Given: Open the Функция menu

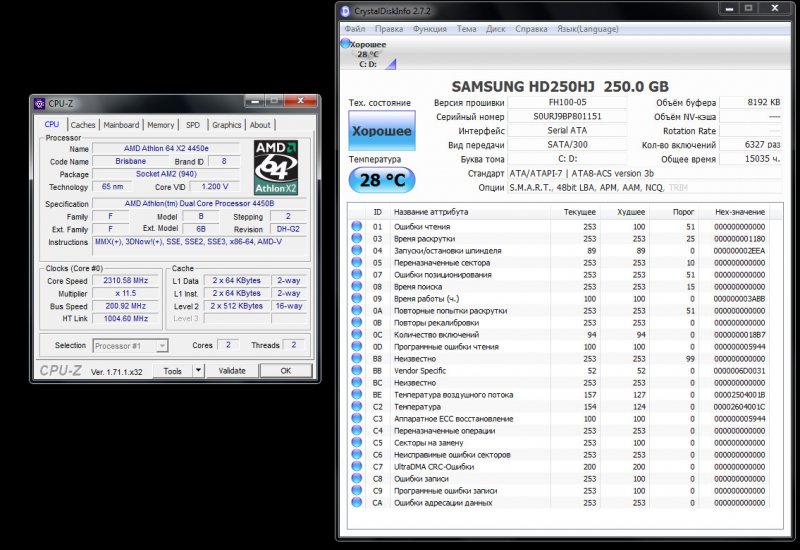Looking at the screenshot, I should 430,29.
